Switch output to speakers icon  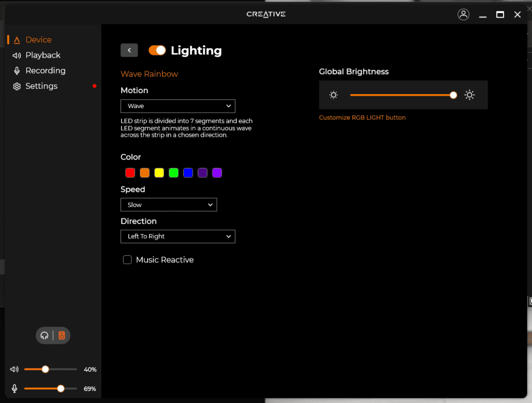[62, 335]
